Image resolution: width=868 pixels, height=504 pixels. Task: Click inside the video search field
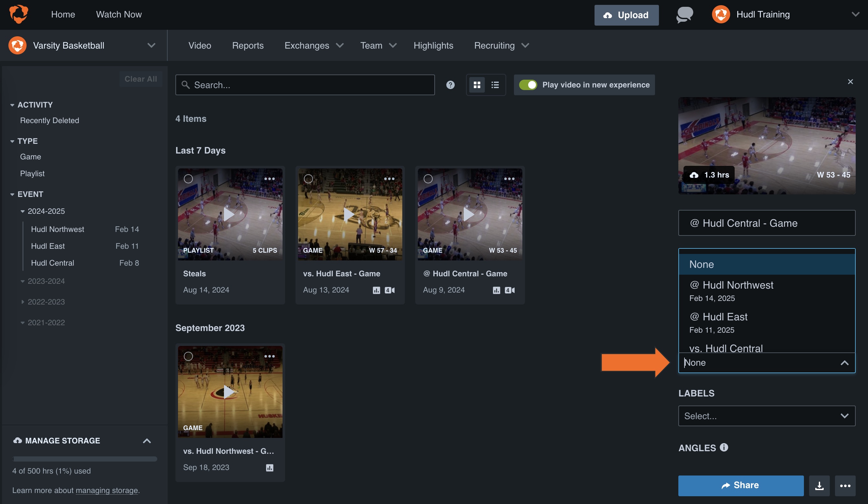[305, 85]
